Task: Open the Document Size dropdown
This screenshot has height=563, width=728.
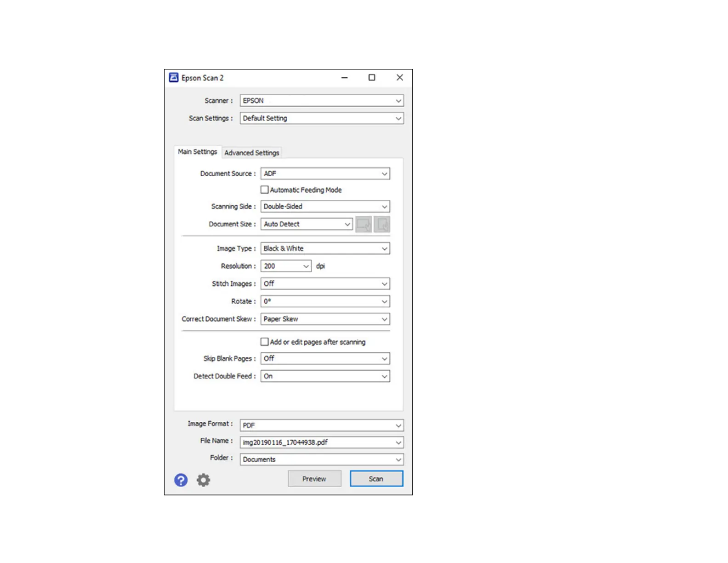Action: click(307, 224)
